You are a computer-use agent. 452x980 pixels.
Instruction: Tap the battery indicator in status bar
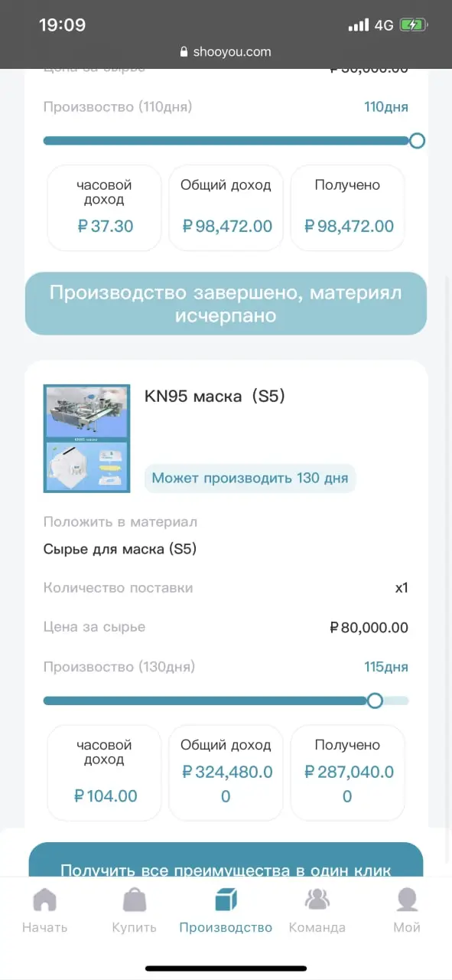(413, 24)
